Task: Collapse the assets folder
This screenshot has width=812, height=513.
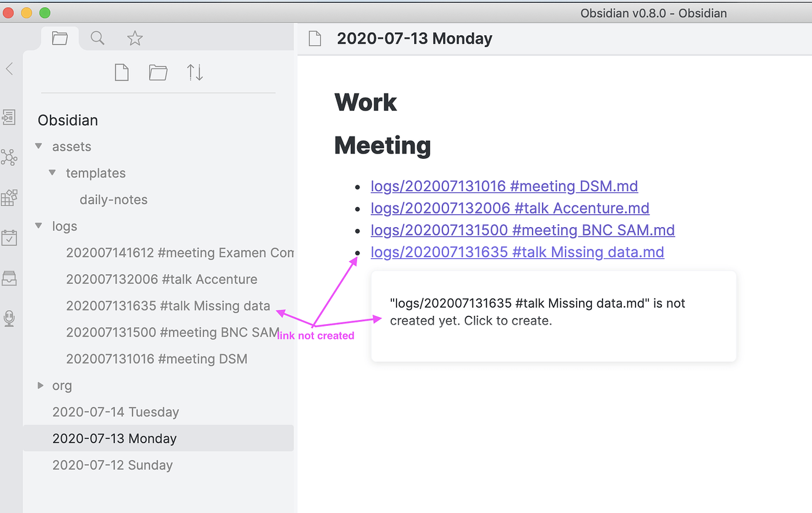Action: point(39,146)
